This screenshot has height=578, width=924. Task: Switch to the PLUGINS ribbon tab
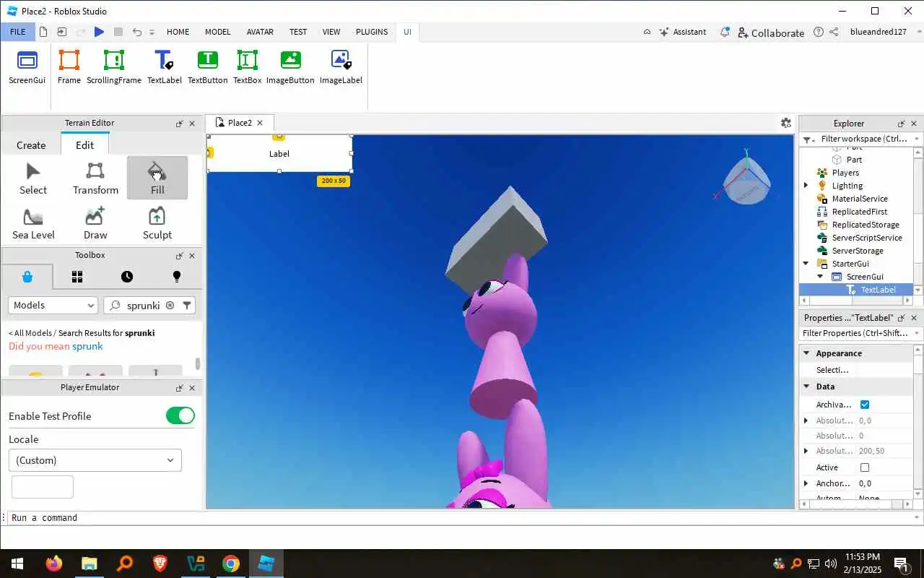tap(372, 32)
